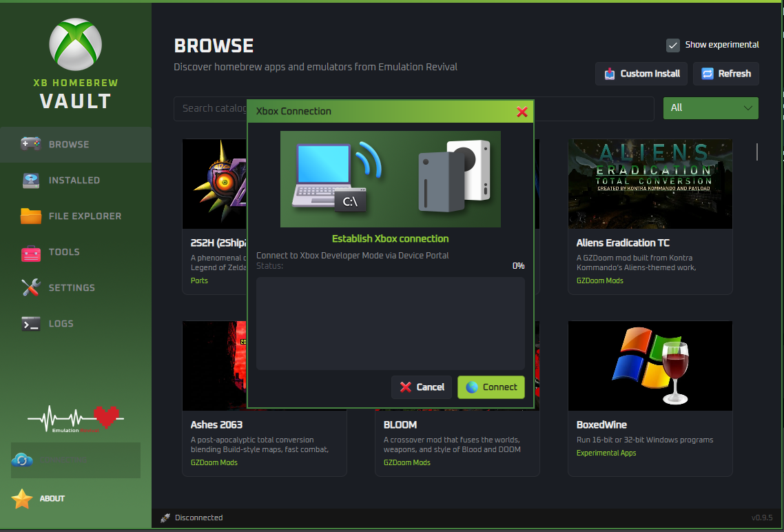Open Settings from the sidebar
This screenshot has width=784, height=532.
tap(76, 288)
